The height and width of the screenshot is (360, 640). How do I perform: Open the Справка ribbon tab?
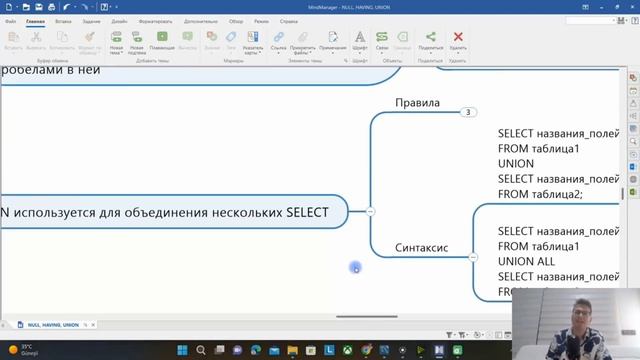click(x=289, y=21)
